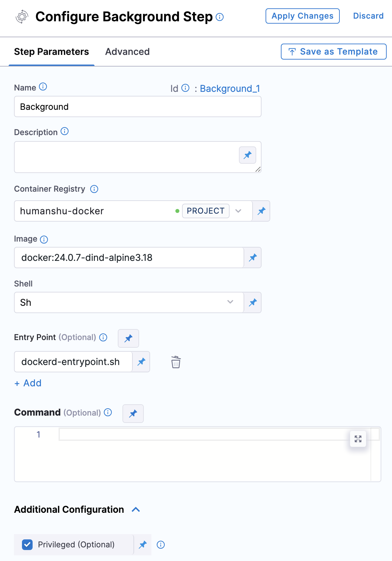Click the info icon beside Container Registry
This screenshot has width=392, height=561.
(x=95, y=189)
